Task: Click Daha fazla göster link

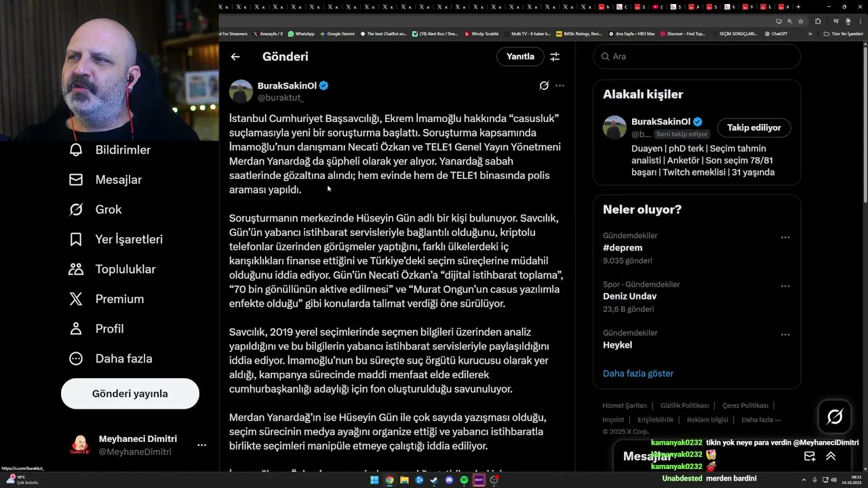Action: tap(638, 373)
